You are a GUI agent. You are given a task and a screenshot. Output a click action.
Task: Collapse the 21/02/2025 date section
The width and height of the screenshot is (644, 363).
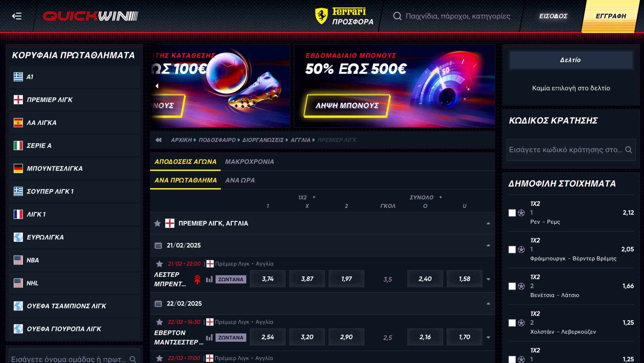(x=488, y=245)
